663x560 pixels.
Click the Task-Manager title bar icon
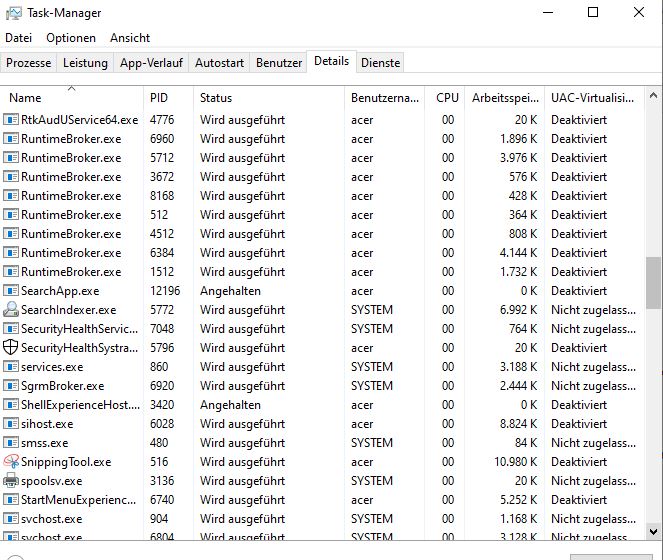pos(13,13)
